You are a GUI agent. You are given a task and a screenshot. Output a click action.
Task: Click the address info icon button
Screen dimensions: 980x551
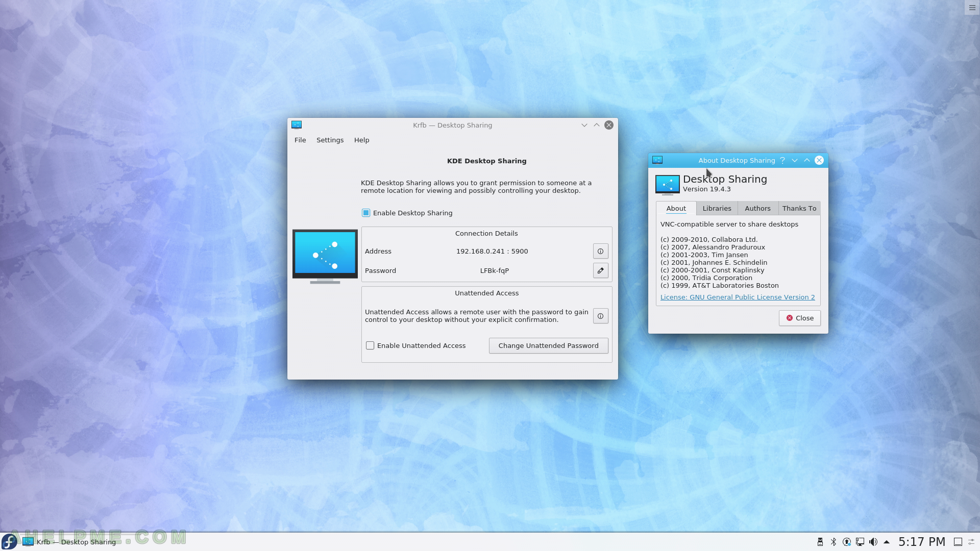600,251
